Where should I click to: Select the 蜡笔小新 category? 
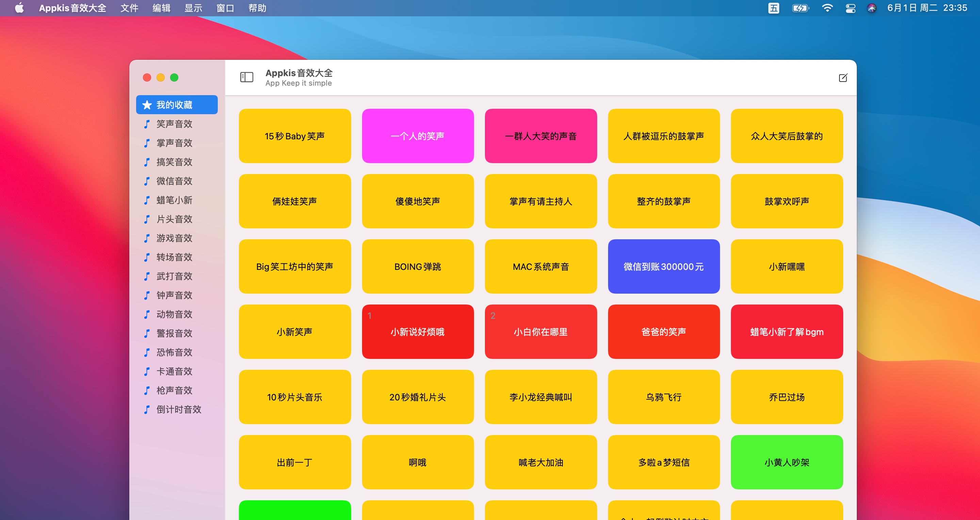(x=175, y=200)
